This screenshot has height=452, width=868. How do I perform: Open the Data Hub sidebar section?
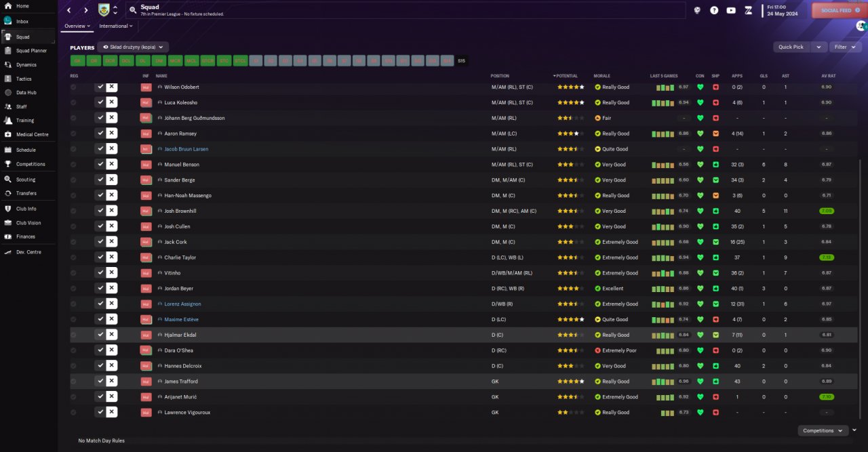[x=26, y=92]
